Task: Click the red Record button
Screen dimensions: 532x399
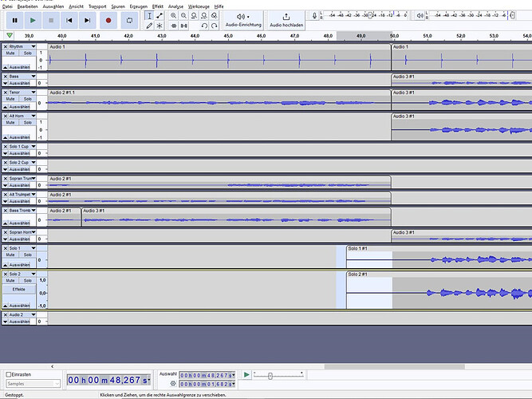Action: [108, 20]
